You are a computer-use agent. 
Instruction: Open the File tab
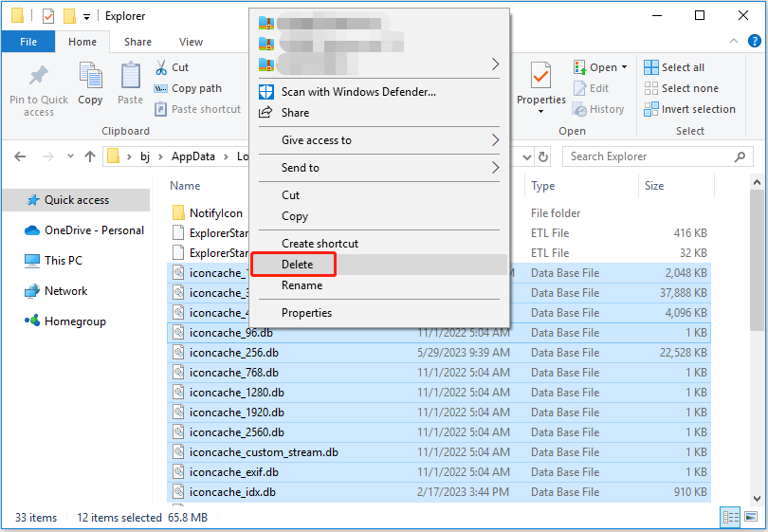(28, 42)
